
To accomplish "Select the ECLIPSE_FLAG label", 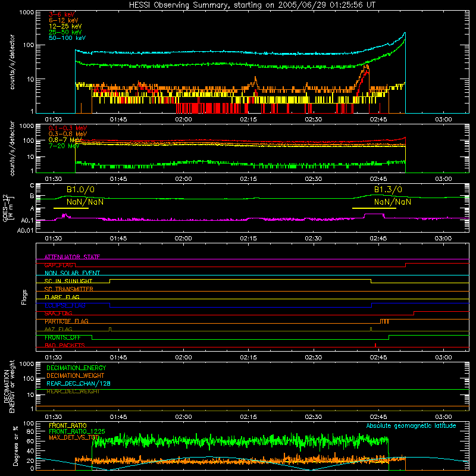I will (x=65, y=305).
